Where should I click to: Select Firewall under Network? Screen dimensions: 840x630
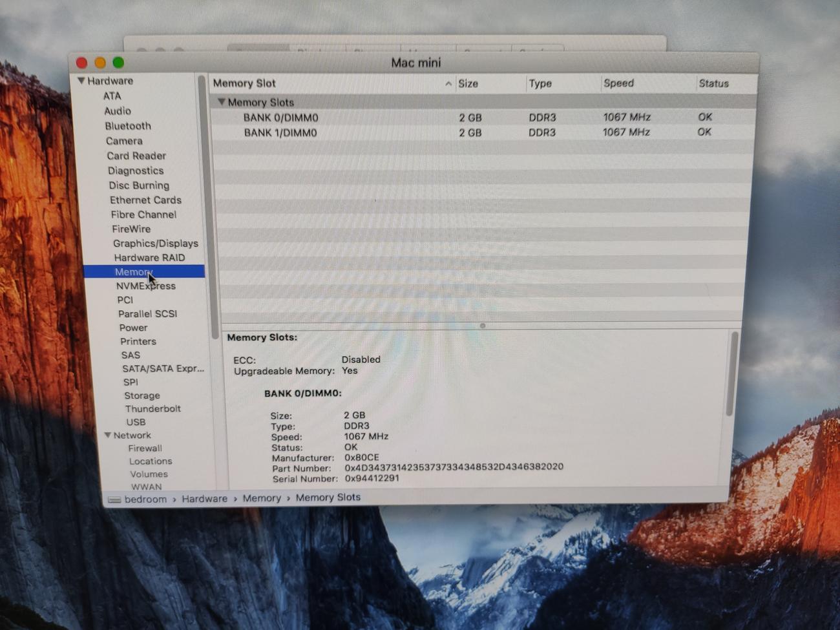click(x=145, y=448)
